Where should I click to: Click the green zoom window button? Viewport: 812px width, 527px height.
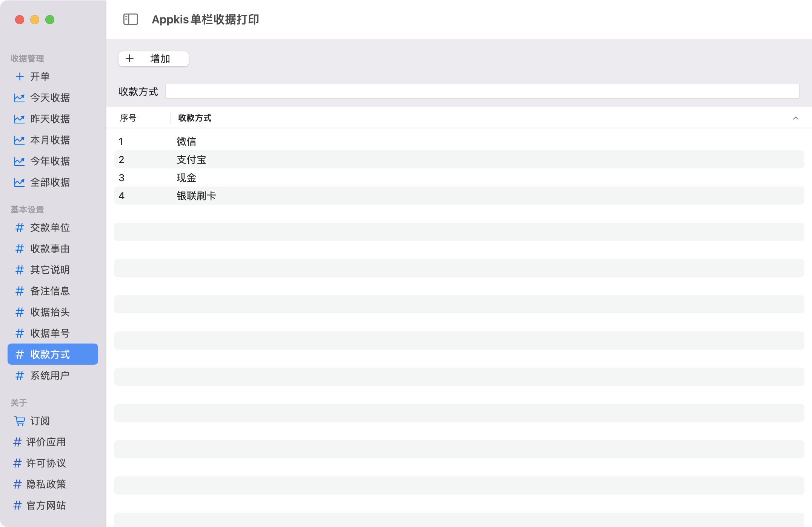tap(50, 20)
